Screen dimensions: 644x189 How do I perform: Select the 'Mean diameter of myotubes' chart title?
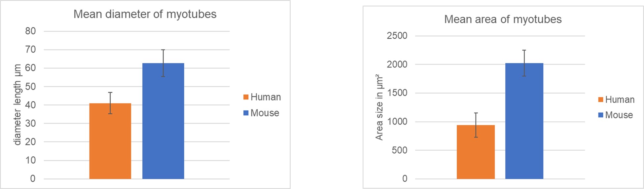coord(145,14)
